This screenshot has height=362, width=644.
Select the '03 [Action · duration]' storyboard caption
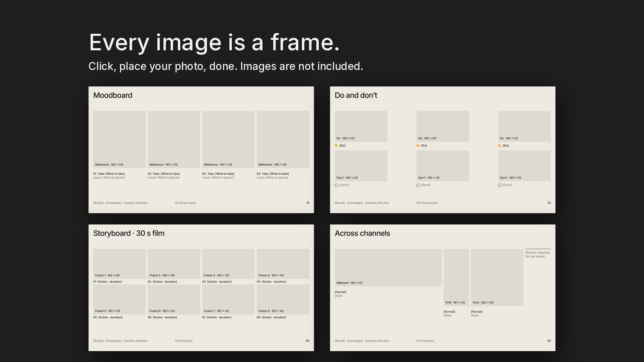pyautogui.click(x=217, y=282)
